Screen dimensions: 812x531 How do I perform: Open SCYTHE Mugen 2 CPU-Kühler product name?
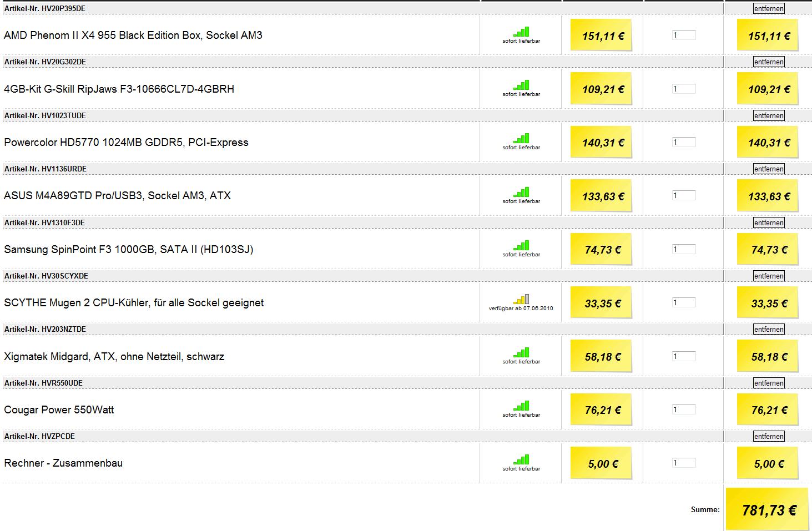(x=134, y=302)
